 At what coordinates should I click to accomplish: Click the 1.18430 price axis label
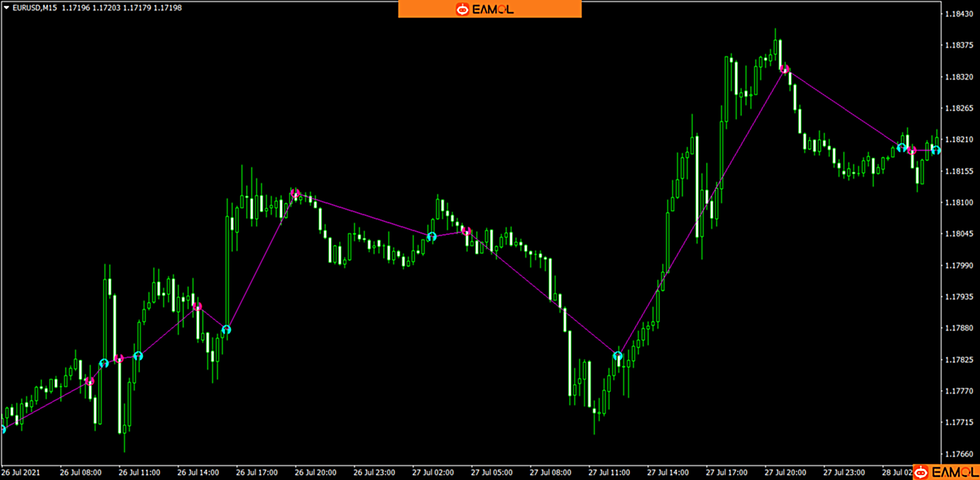point(959,14)
